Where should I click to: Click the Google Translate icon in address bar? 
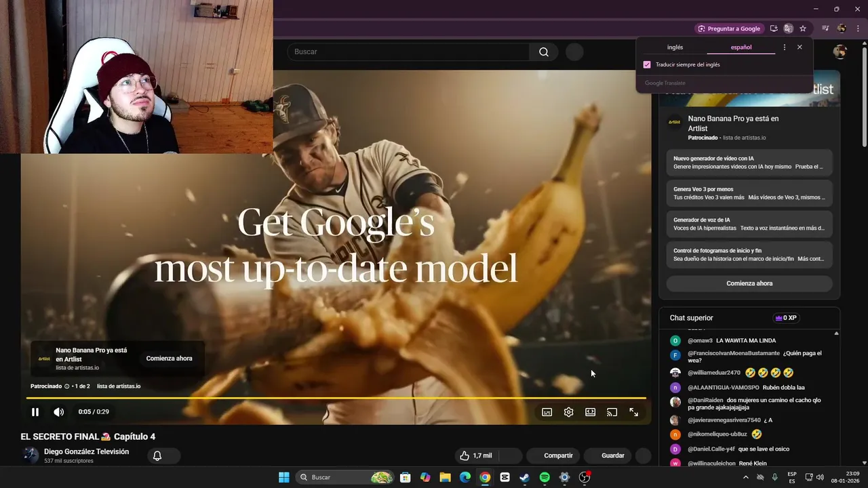pos(788,28)
